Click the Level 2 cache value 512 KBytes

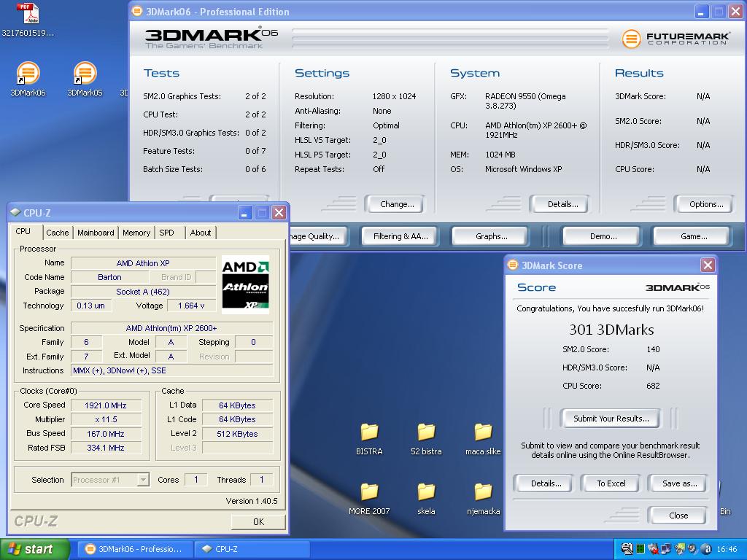point(237,434)
